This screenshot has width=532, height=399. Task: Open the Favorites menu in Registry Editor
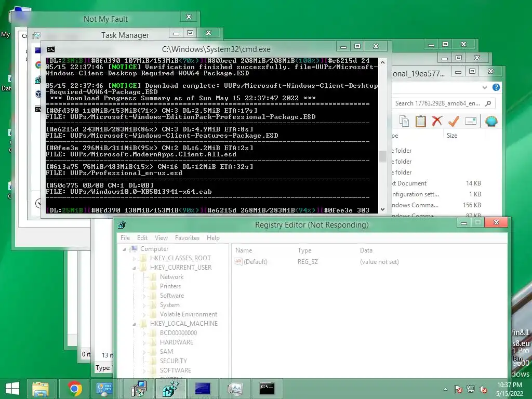coord(187,238)
